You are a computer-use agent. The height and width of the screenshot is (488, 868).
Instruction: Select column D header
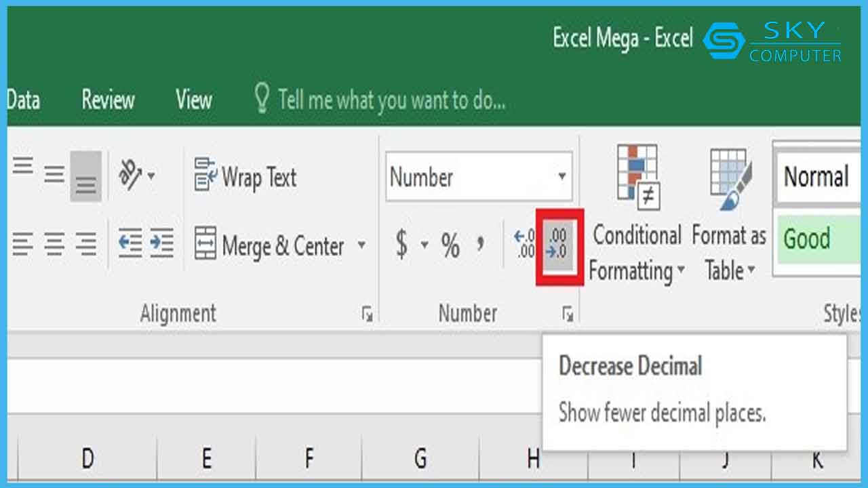(x=87, y=459)
